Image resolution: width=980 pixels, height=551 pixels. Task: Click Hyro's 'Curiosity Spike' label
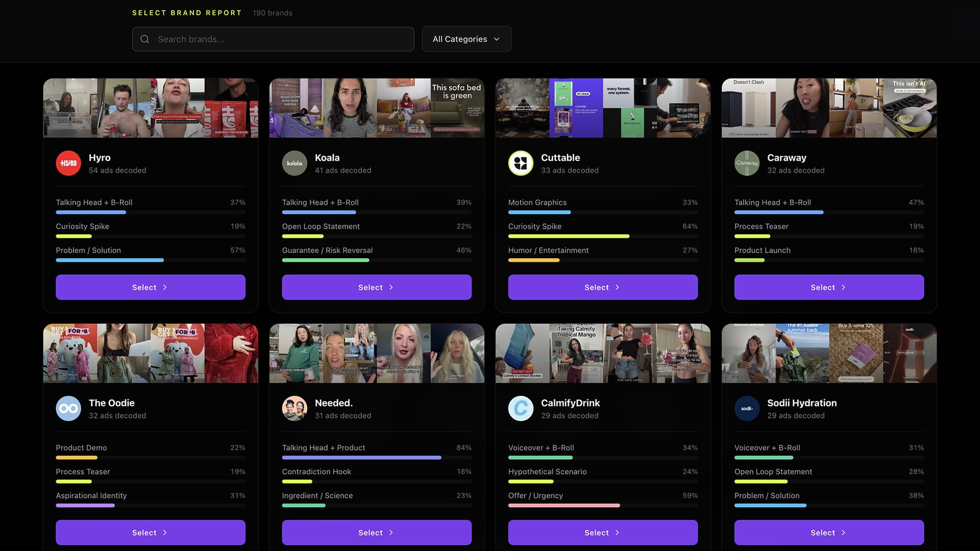point(82,227)
